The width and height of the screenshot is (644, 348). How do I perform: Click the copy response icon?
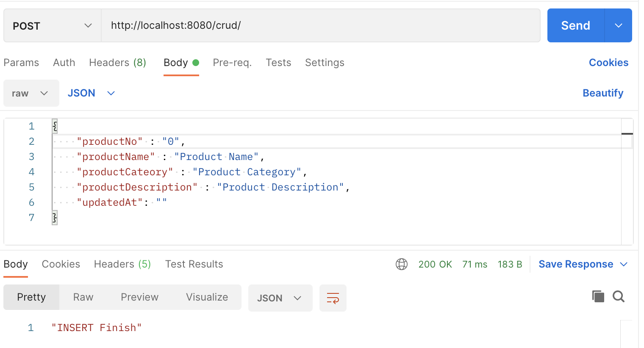pyautogui.click(x=598, y=296)
